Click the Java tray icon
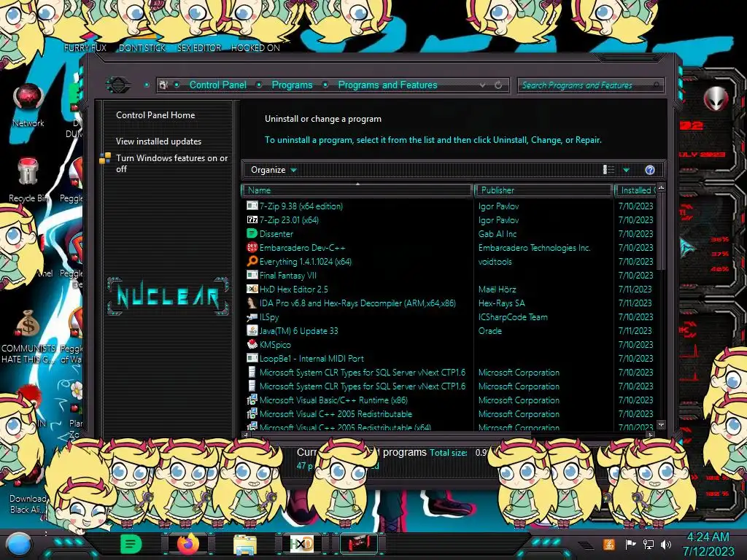The image size is (747, 560). pos(609,544)
